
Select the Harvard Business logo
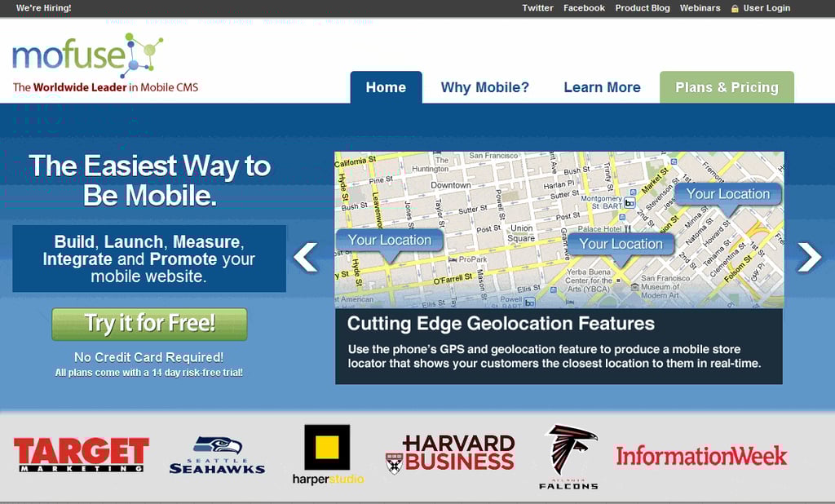tap(450, 453)
